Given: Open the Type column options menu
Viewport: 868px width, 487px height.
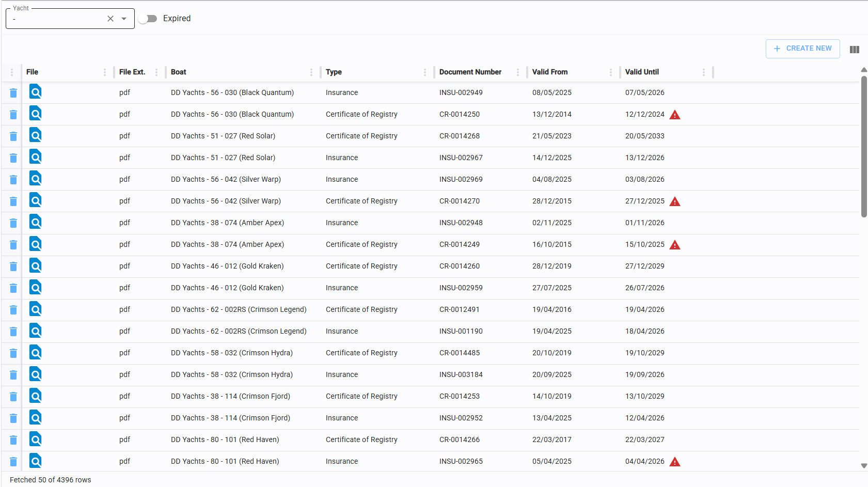Looking at the screenshot, I should click(x=425, y=72).
